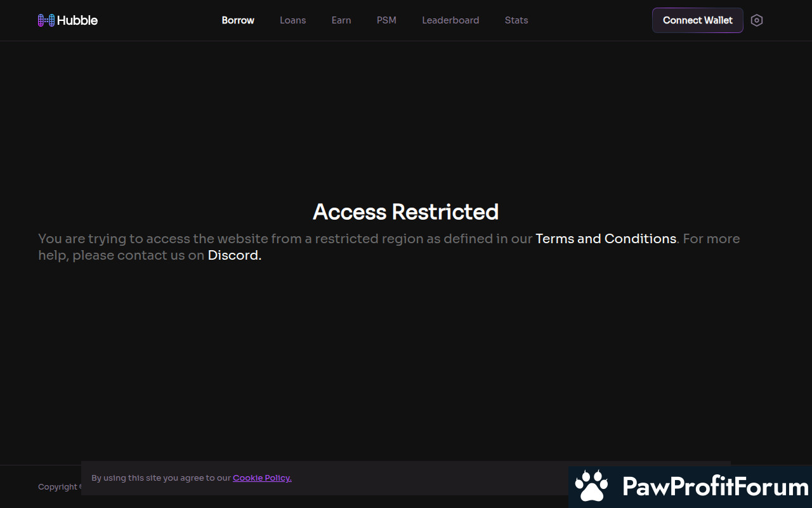Image resolution: width=812 pixels, height=508 pixels.
Task: Click the Connect Wallet button
Action: click(698, 20)
